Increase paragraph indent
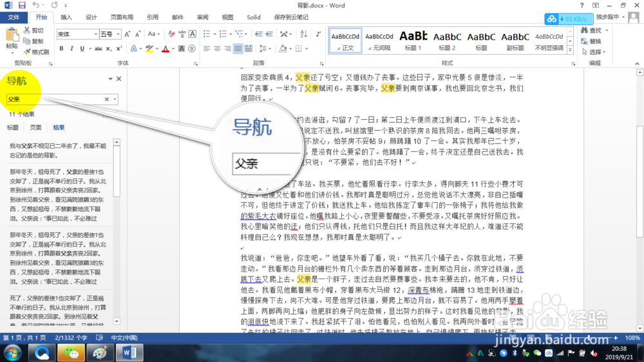Image resolution: width=644 pixels, height=362 pixels. [x=269, y=34]
